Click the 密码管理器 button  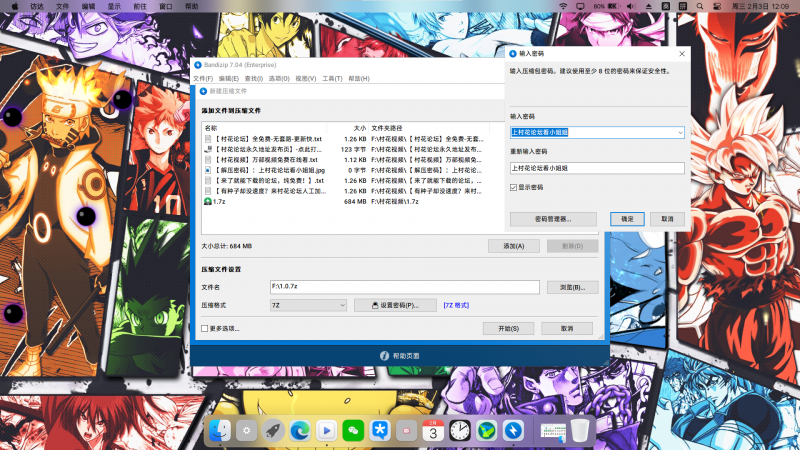[546, 218]
